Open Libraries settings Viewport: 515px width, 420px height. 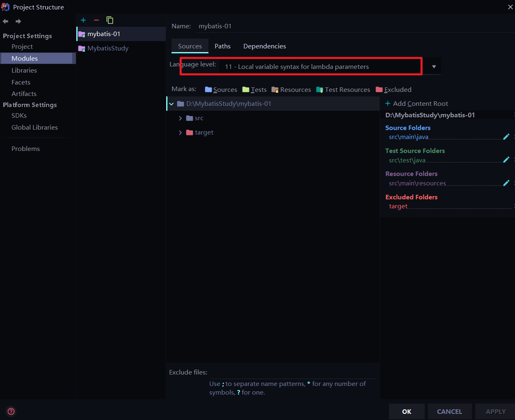click(x=24, y=71)
